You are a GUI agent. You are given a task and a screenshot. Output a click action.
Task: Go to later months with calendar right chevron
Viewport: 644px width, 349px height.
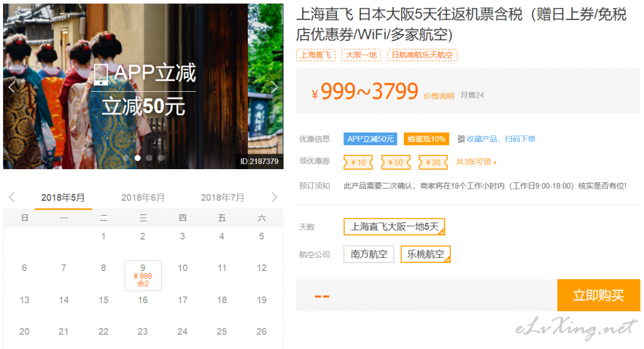(274, 197)
